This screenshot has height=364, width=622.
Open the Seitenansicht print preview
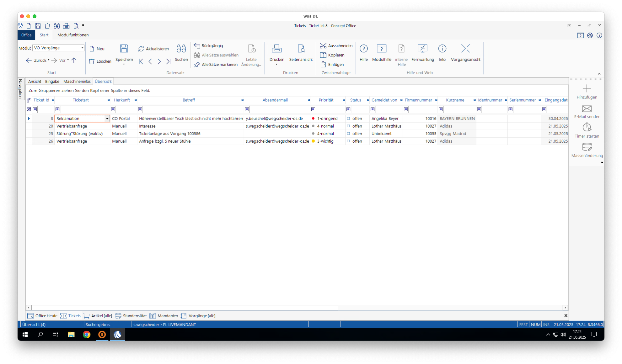pos(301,49)
